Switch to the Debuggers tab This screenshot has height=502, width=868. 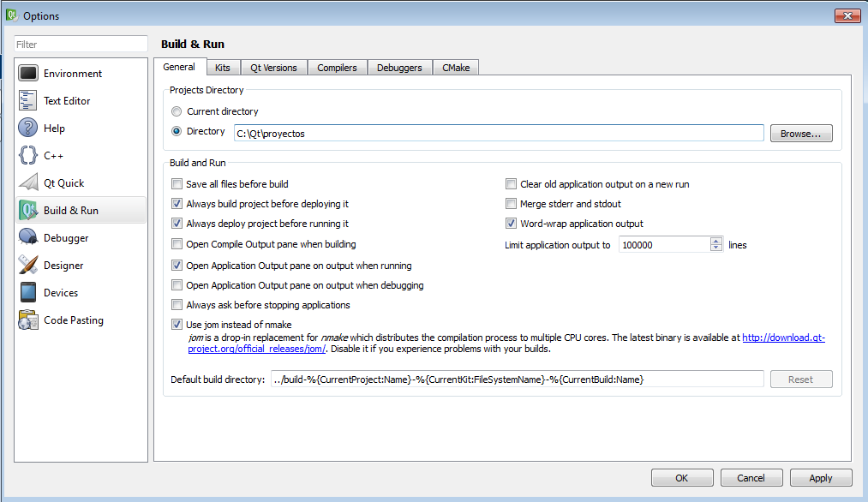click(x=399, y=68)
